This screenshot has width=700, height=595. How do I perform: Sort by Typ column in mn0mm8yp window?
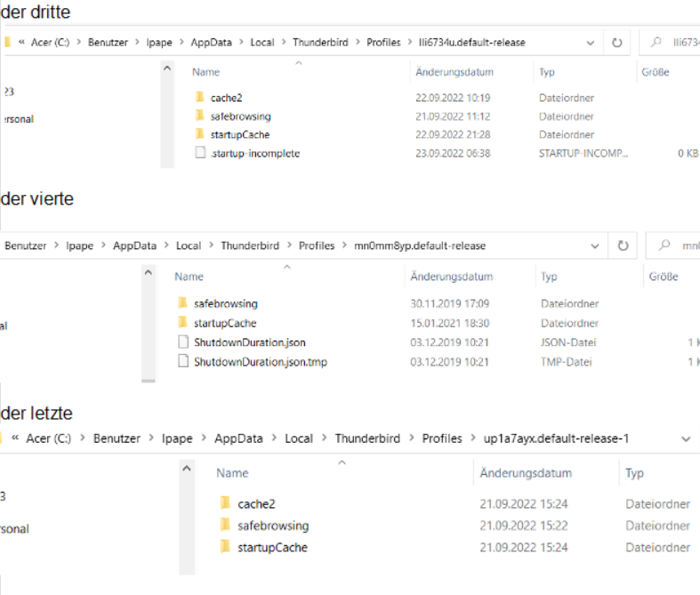coord(550,277)
